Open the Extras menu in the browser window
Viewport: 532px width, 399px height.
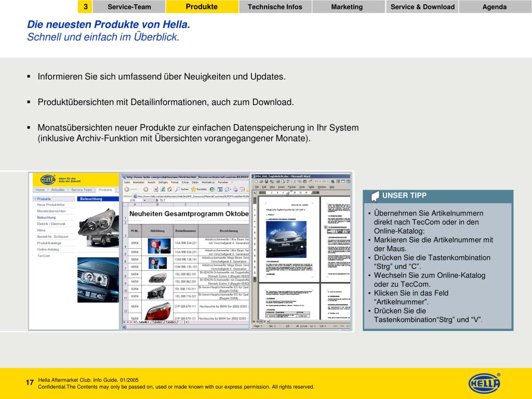point(185,182)
